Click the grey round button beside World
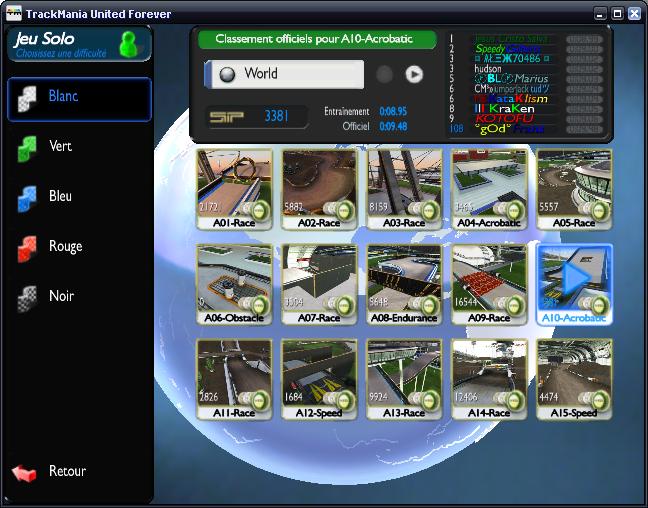This screenshot has width=648, height=508. click(384, 74)
